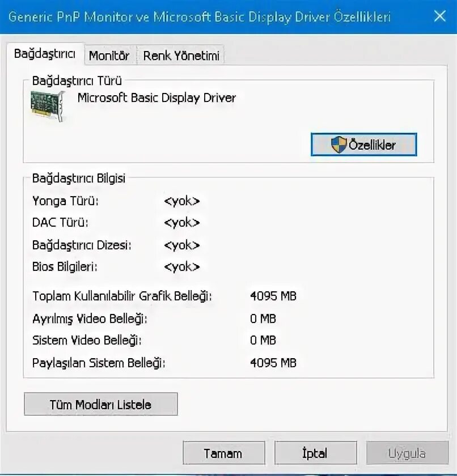
Task: Click the Bağdaştırıcı Dizesi label
Action: point(82,245)
